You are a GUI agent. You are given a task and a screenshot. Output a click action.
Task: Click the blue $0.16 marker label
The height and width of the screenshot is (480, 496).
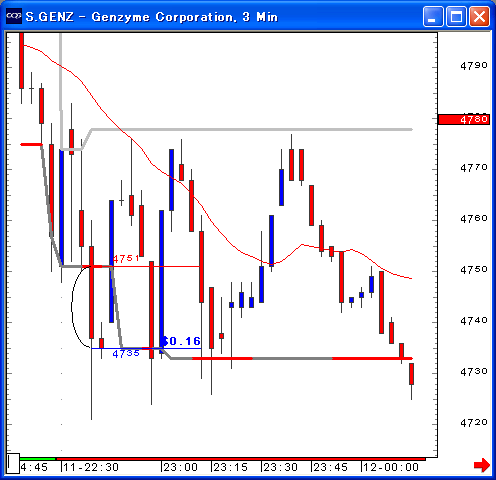click(182, 341)
